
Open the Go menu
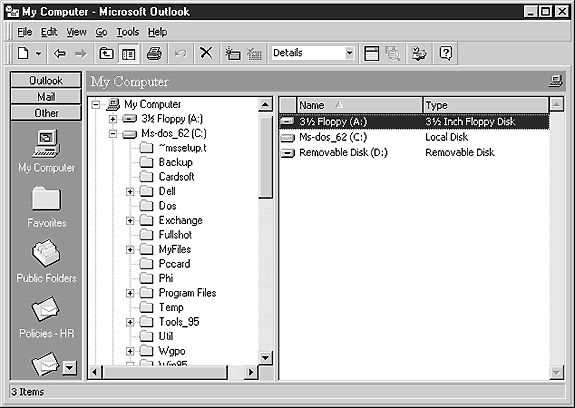click(101, 32)
